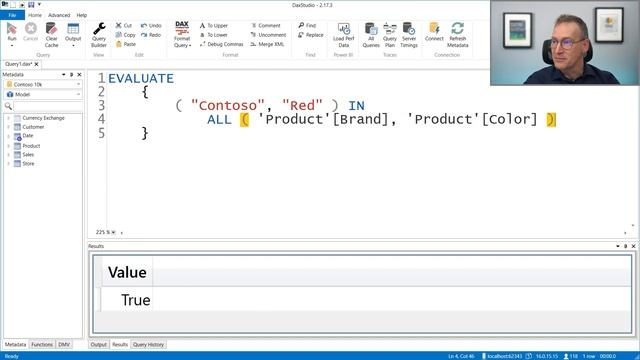Switch to the Home ribbon tab
Image resolution: width=640 pixels, height=360 pixels.
35,15
